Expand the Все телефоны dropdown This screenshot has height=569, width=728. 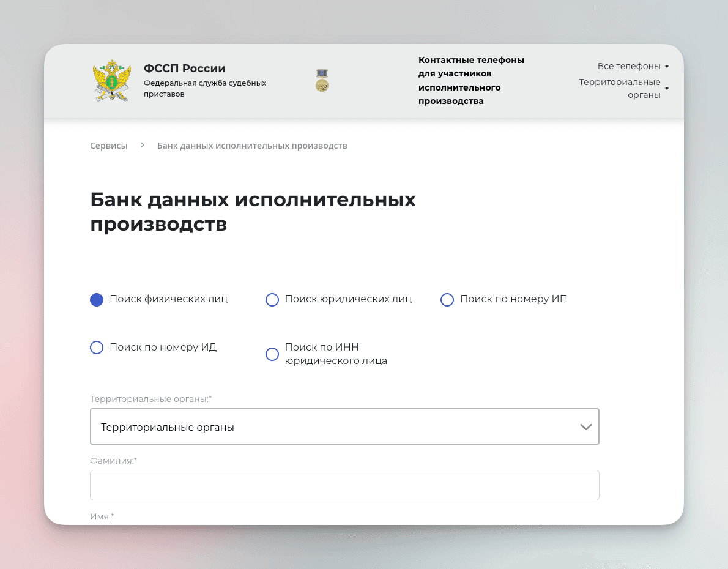click(629, 66)
